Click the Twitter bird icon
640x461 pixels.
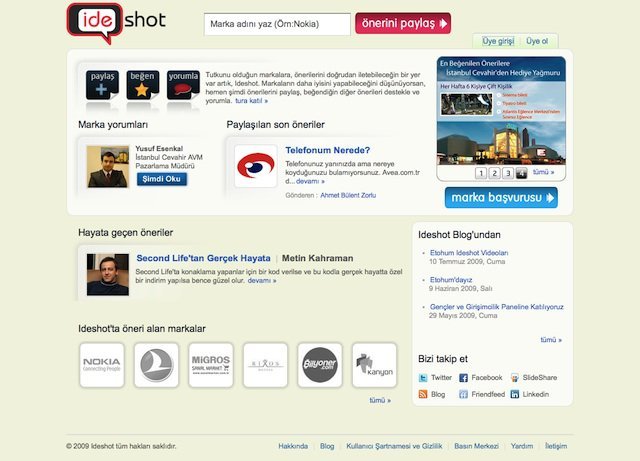423,378
